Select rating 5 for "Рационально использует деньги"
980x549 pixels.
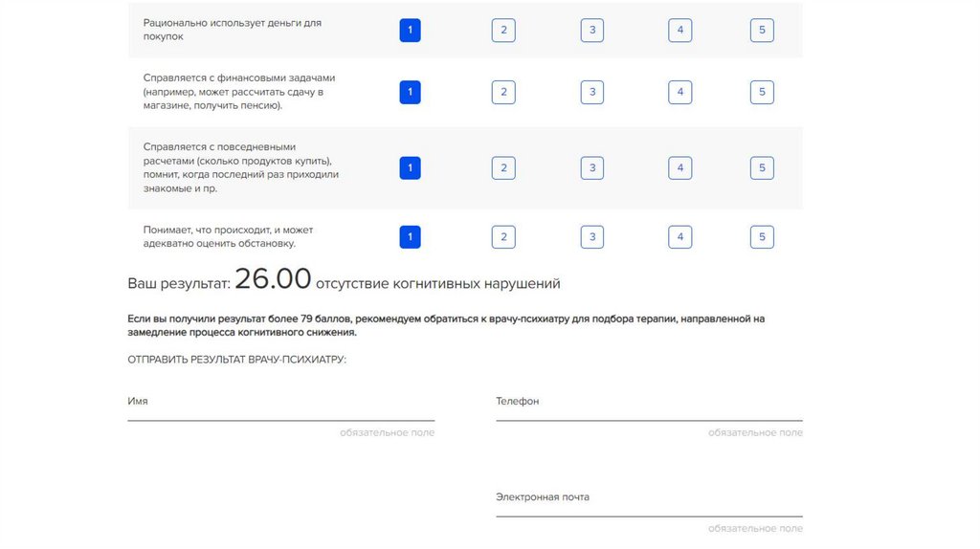[x=762, y=31]
